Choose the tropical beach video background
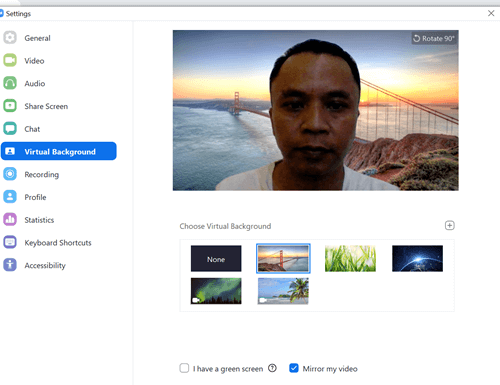500x385 pixels. tap(283, 291)
